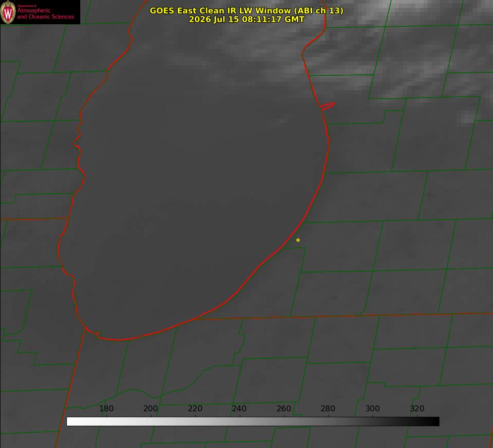
Task: Click the yellow dot marker near the shoreline
Action: 298,240
